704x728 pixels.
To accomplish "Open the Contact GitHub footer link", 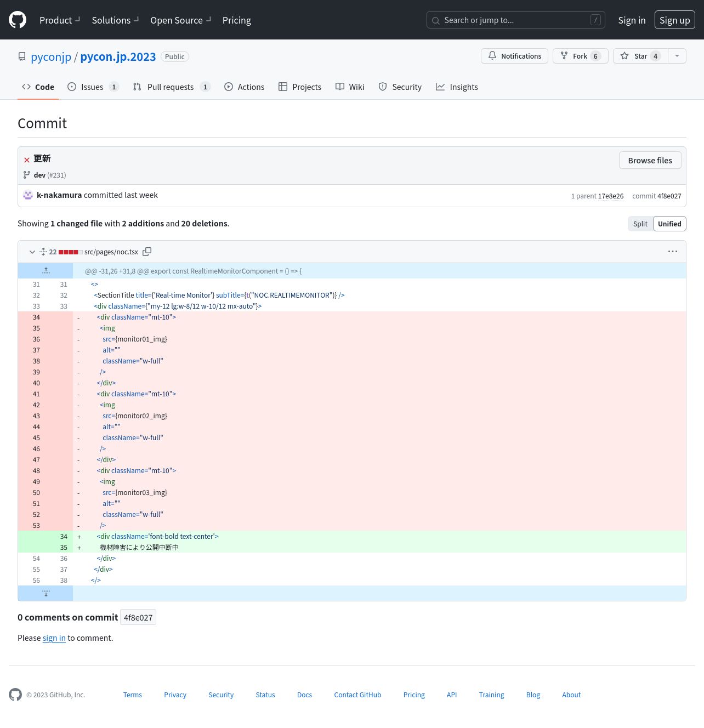I will pos(357,695).
